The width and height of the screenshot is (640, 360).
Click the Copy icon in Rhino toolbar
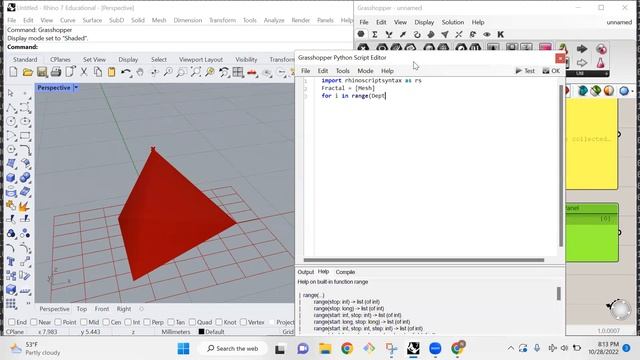[x=98, y=72]
